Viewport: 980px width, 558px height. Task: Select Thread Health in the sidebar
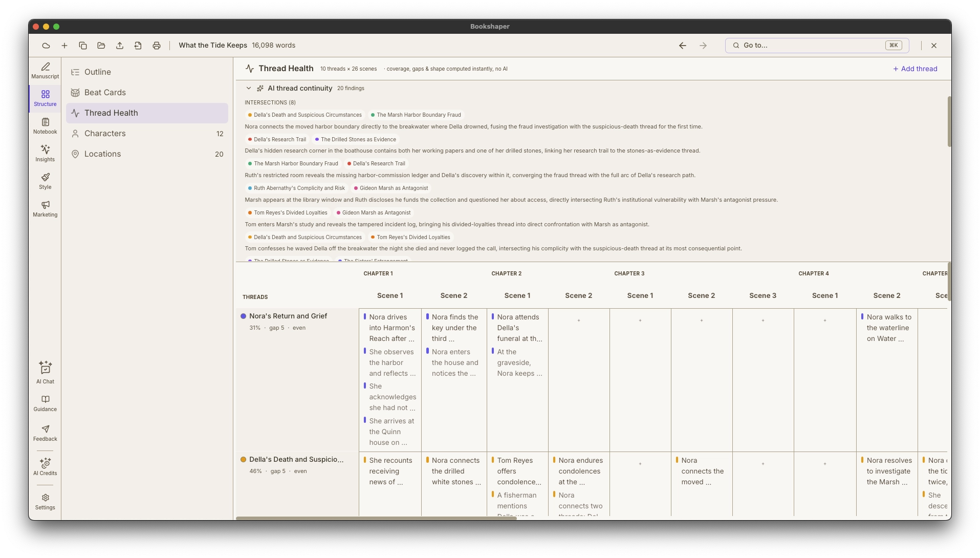point(147,113)
